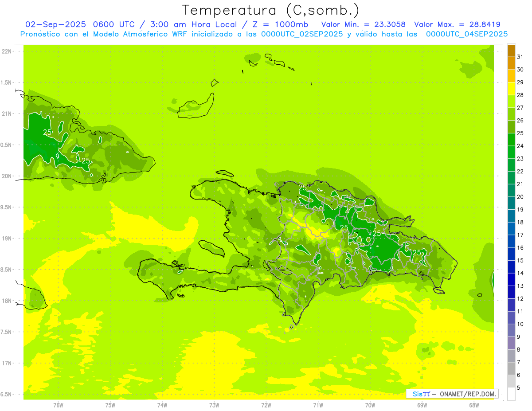Click the olive-green legend swatch between 25 and 26
532x411 pixels.
coord(511,127)
